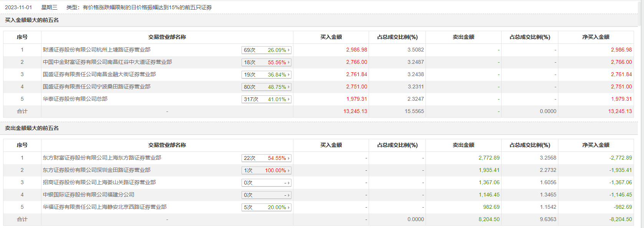Click 东方证券深圳金田路证券营业部 link

[96, 170]
